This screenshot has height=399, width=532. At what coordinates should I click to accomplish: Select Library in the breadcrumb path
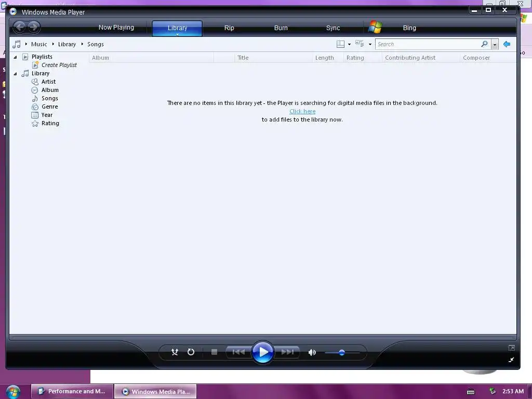pyautogui.click(x=67, y=44)
